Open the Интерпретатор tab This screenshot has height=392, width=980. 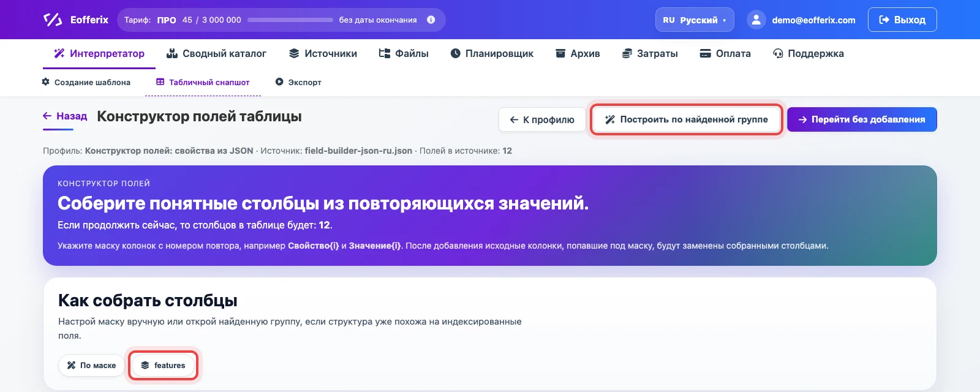(x=99, y=53)
